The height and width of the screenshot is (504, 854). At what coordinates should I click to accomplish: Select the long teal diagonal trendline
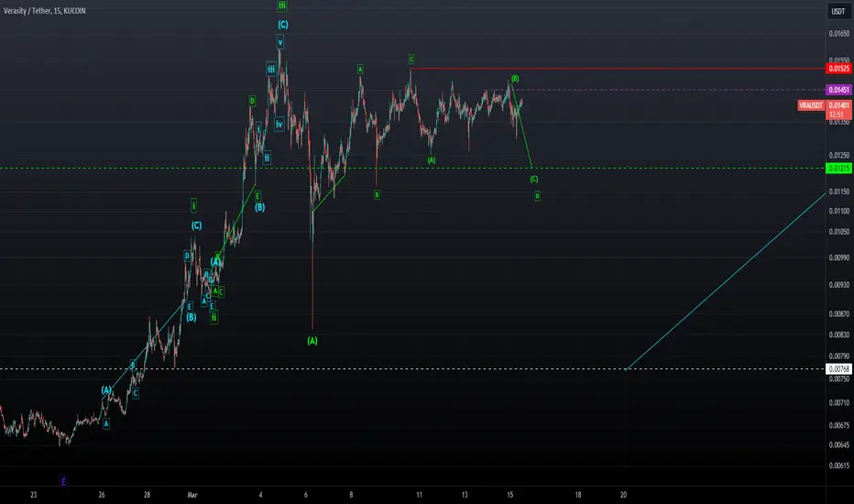click(726, 281)
